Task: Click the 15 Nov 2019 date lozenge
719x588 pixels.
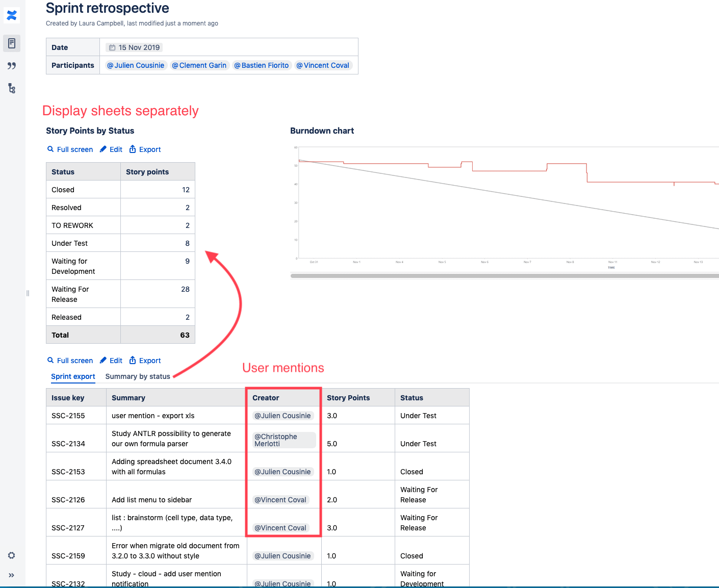Action: point(134,47)
